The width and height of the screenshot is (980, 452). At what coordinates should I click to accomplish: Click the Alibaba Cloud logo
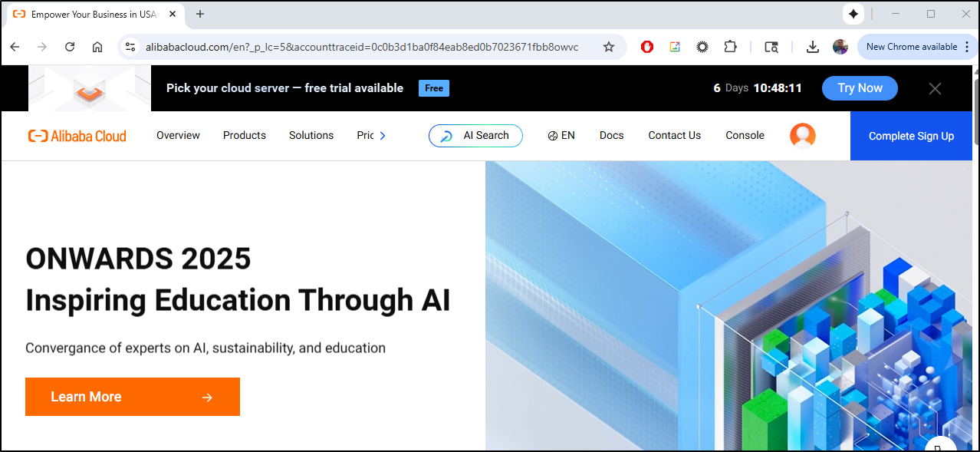(77, 136)
